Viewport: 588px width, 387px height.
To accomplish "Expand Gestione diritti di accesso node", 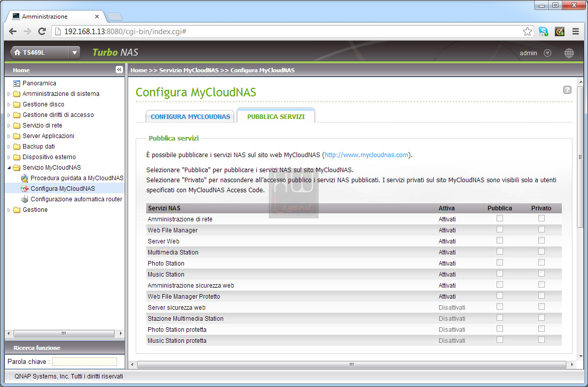I will [9, 114].
